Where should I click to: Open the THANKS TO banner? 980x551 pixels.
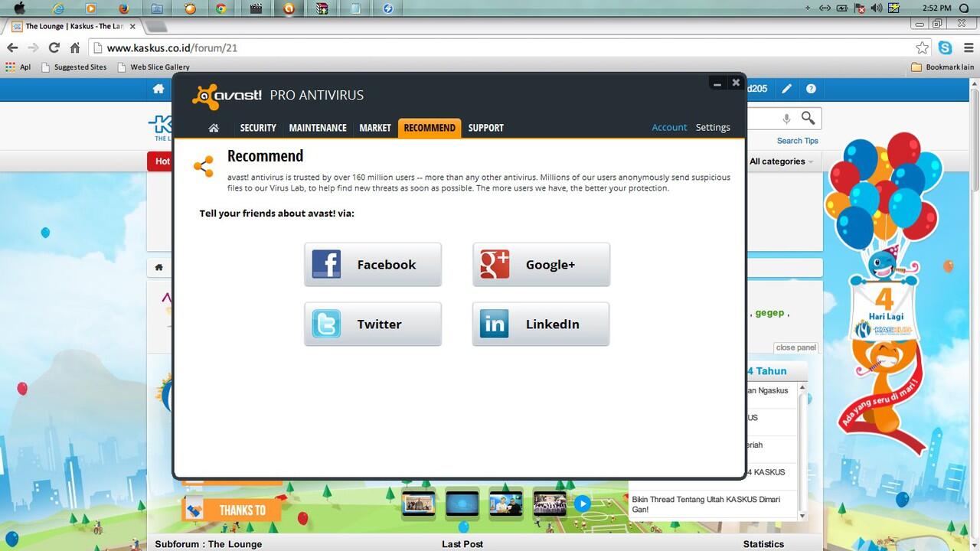[x=231, y=510]
